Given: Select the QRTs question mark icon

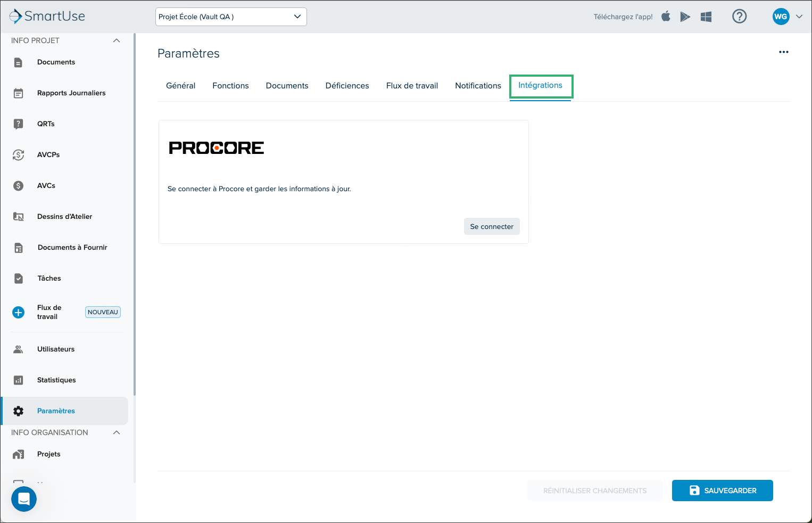Looking at the screenshot, I should coord(18,124).
